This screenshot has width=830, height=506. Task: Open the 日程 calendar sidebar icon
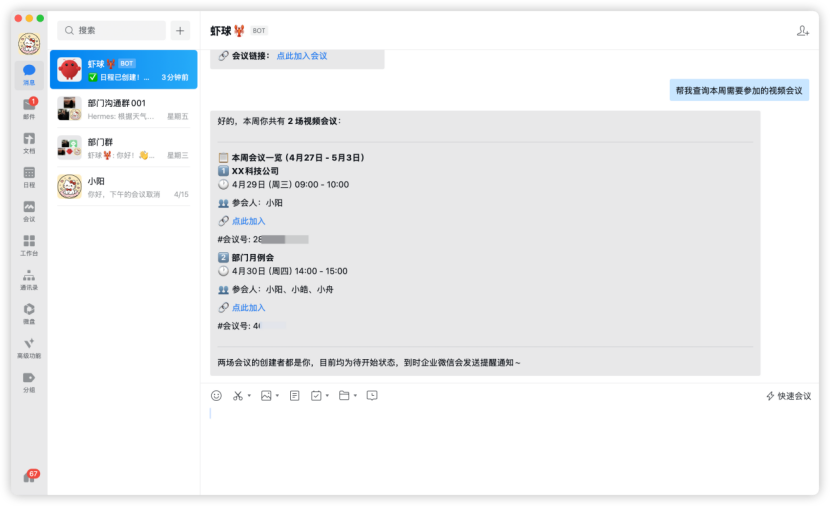tap(29, 177)
